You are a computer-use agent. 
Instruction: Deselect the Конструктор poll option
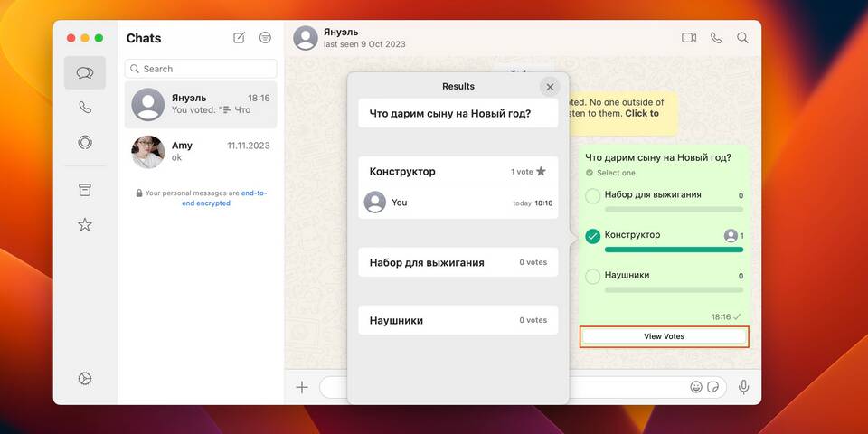tap(593, 236)
